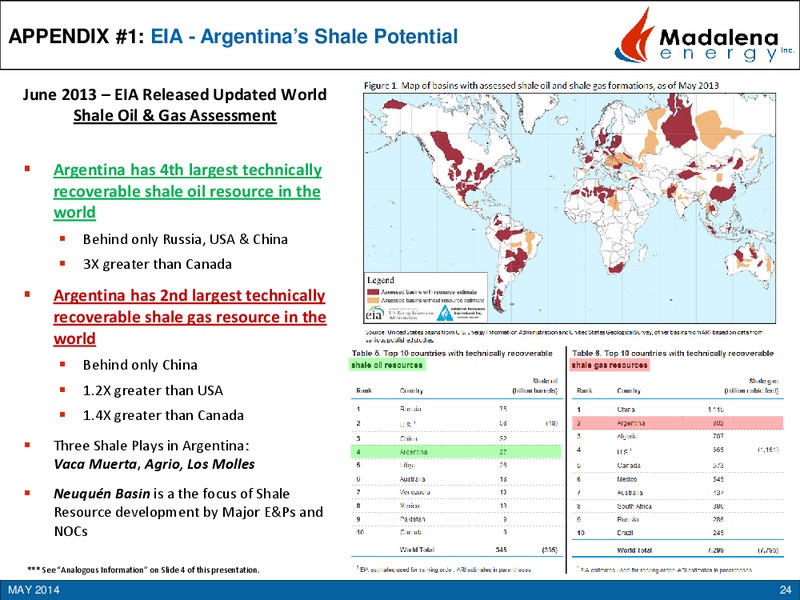
Task: Click '3X greater than Canada' bullet
Action: [x=157, y=264]
